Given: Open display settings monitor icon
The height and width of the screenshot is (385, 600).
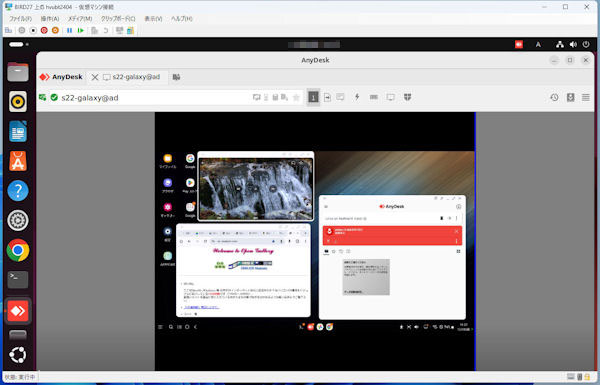Looking at the screenshot, I should pyautogui.click(x=390, y=97).
